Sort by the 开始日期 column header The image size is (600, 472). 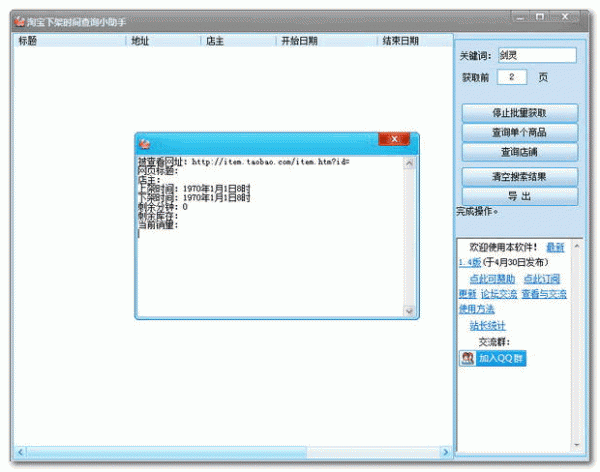[327, 41]
